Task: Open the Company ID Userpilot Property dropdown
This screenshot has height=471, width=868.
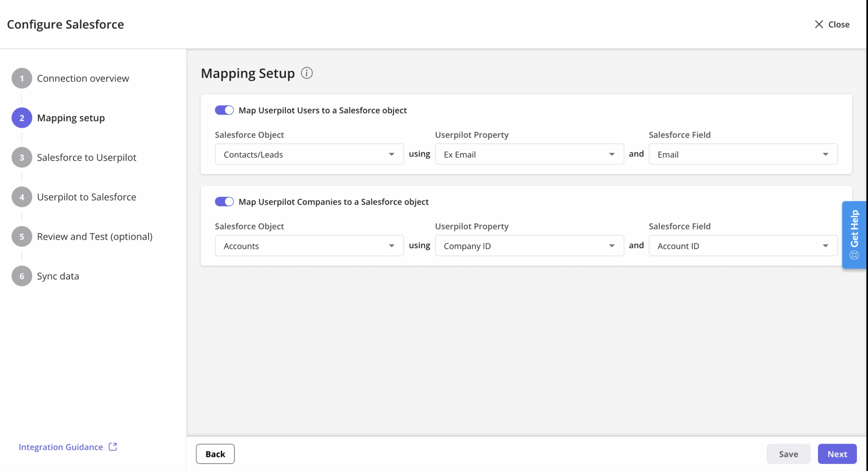Action: click(x=529, y=246)
